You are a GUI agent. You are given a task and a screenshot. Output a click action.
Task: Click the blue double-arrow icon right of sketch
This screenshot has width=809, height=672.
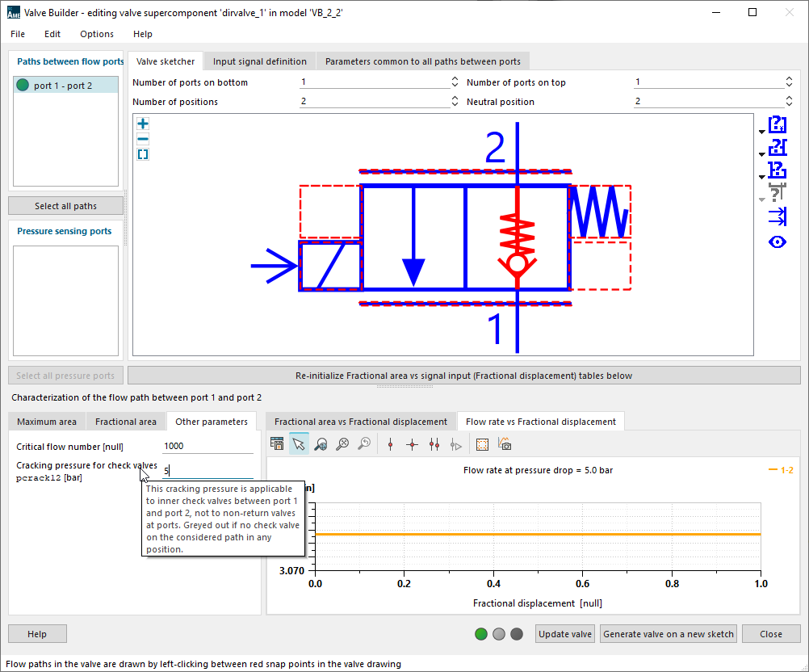point(777,216)
